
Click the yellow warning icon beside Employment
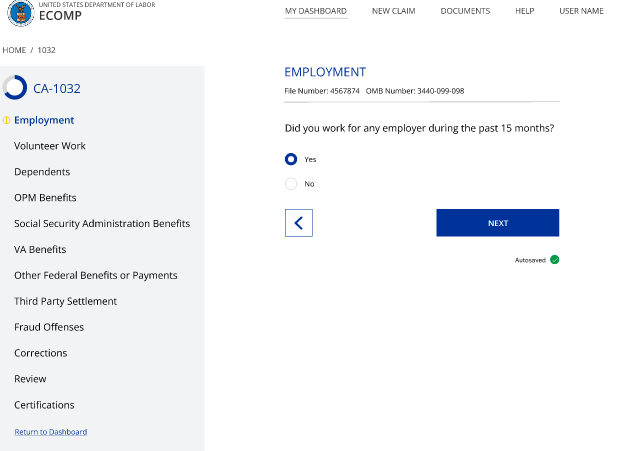(x=6, y=120)
